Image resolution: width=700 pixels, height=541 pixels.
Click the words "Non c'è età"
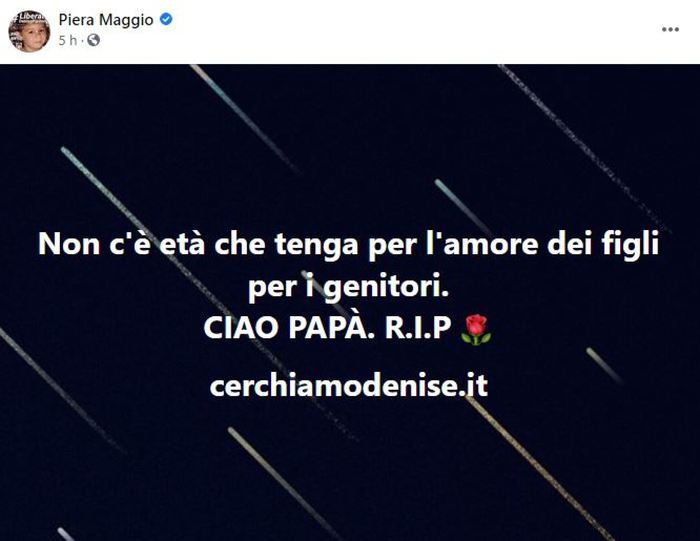[121, 244]
